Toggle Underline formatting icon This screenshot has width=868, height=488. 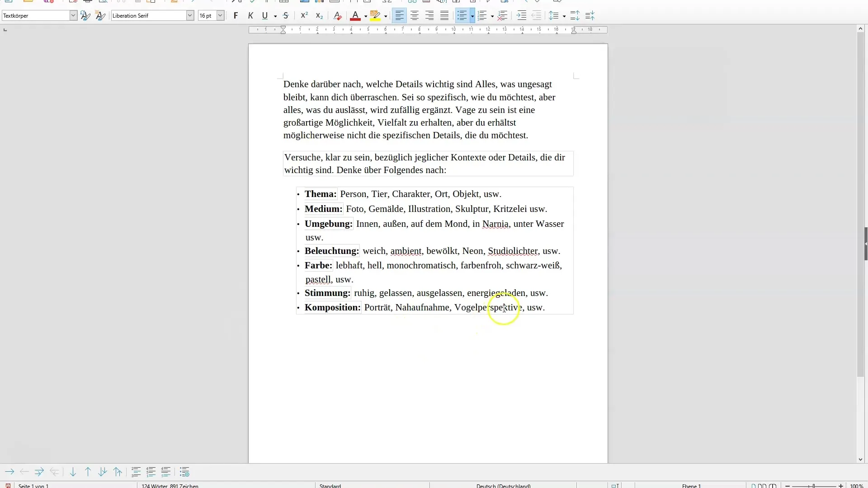264,15
